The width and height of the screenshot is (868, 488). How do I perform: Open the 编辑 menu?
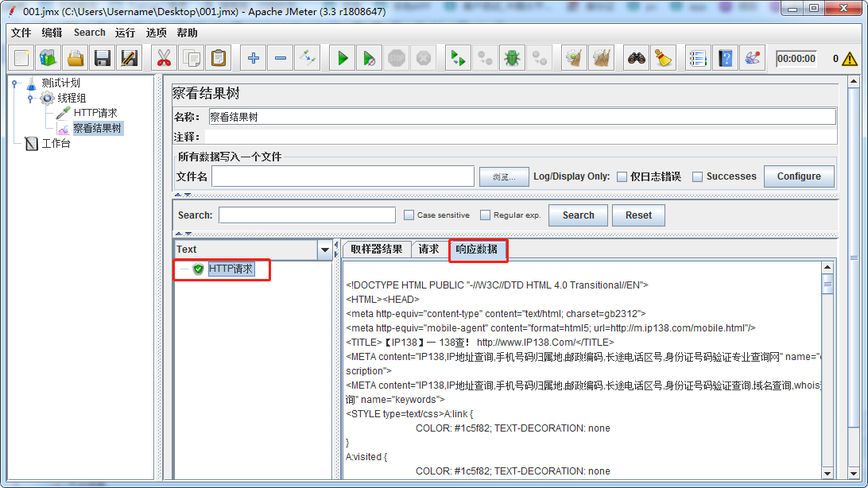(x=52, y=33)
